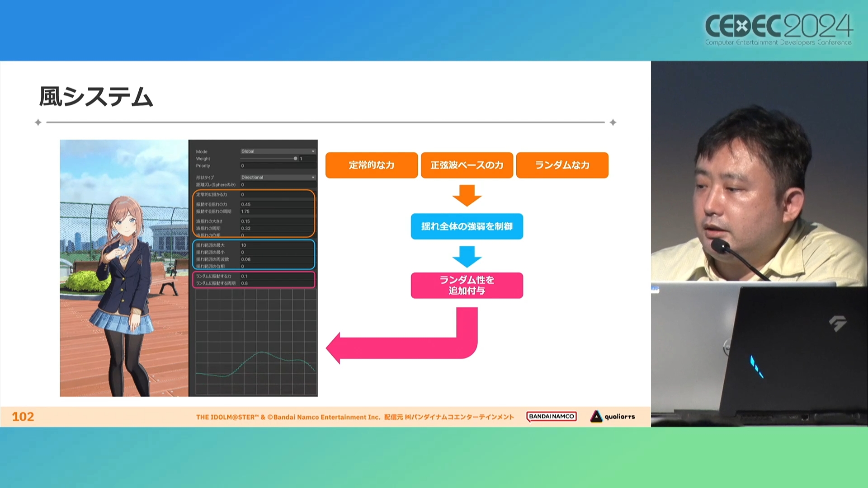Click the 振動する揺れの周期 field showing 1.75
868x488 pixels.
pos(277,211)
